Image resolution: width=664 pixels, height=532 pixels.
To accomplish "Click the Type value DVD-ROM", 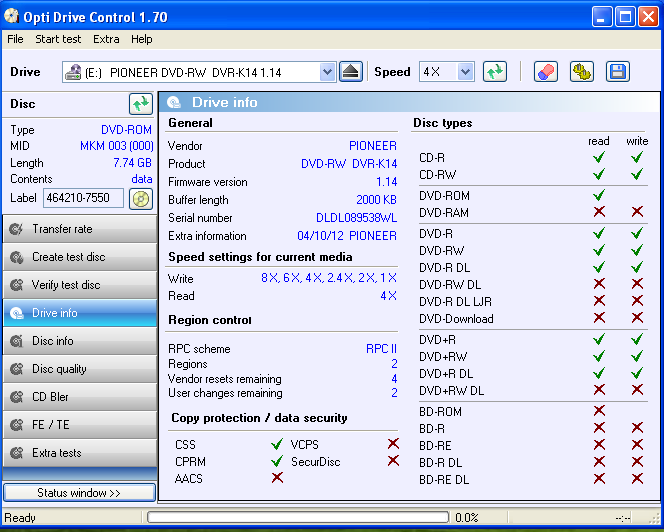I will tap(126, 130).
